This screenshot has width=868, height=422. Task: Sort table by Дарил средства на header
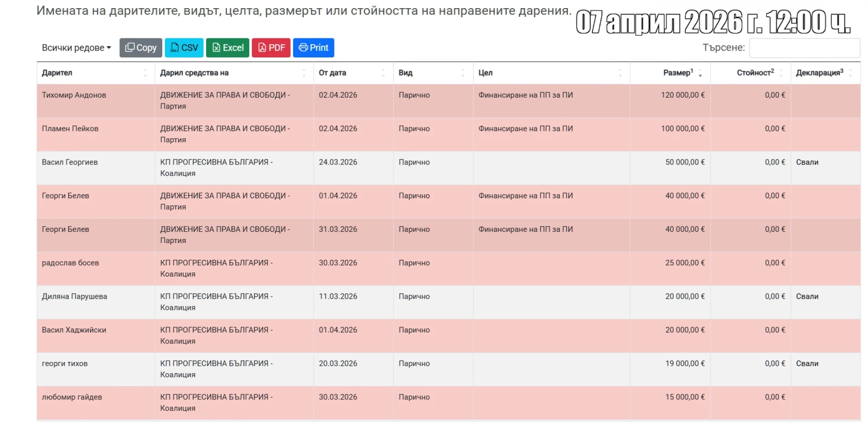[194, 73]
